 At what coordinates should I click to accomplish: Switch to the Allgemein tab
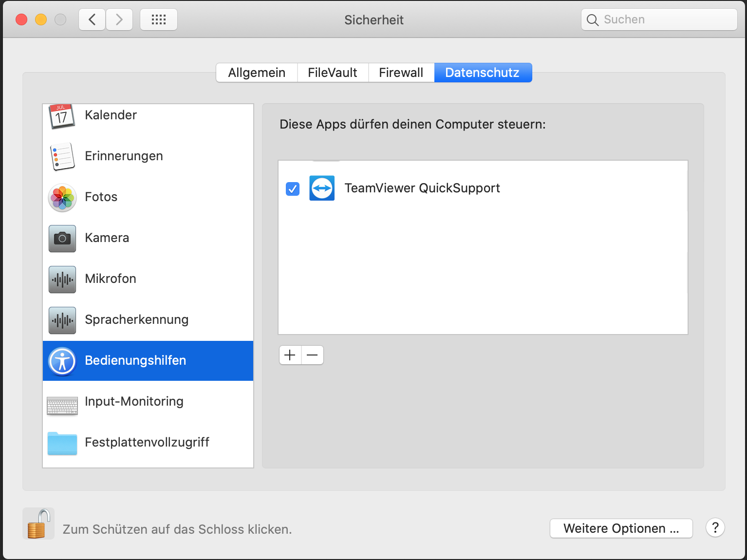[257, 73]
